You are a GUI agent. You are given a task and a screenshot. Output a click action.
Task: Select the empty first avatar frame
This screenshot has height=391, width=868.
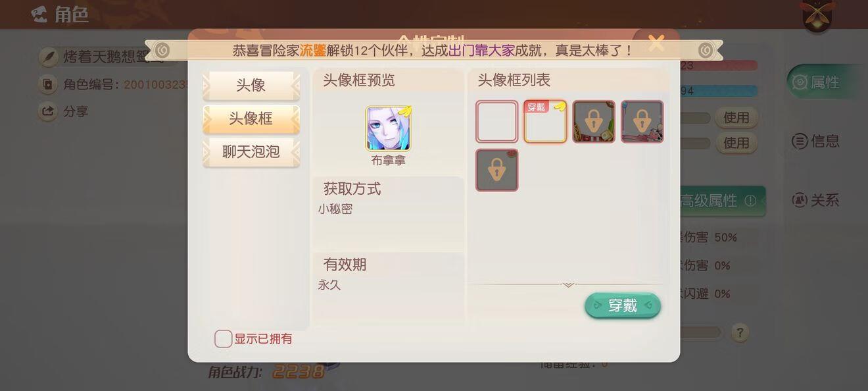pyautogui.click(x=497, y=122)
